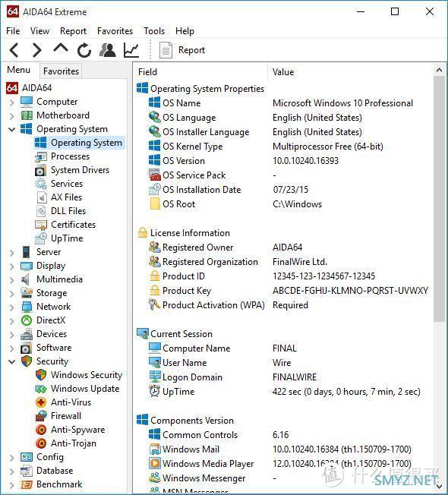
Task: Select the DirectX Xbox icon
Action: tap(27, 320)
